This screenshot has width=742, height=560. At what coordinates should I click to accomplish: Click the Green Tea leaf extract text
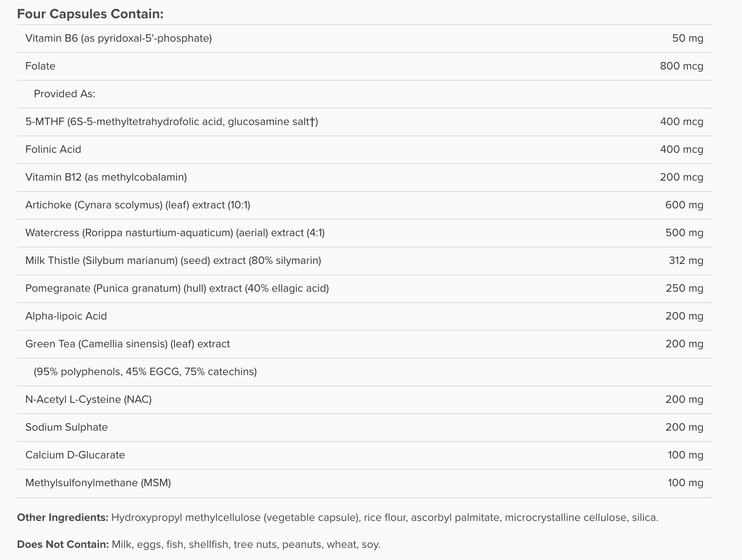coord(128,344)
